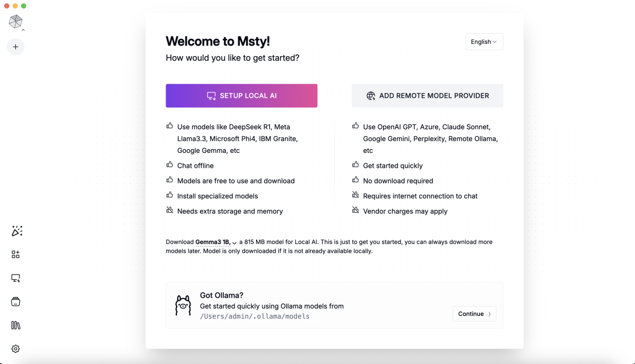This screenshot has height=364, width=635.
Task: Click the download monitor icon on Setup button
Action: [x=211, y=96]
